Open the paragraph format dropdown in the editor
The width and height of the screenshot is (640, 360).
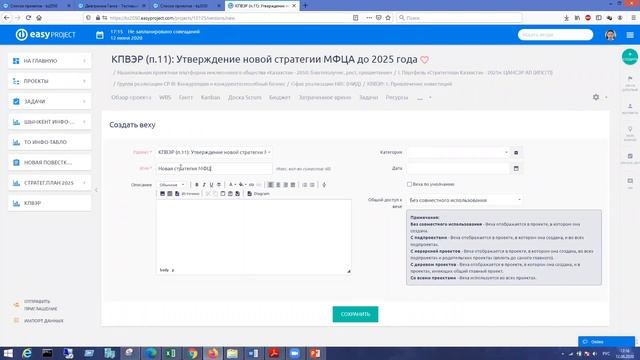click(172, 185)
